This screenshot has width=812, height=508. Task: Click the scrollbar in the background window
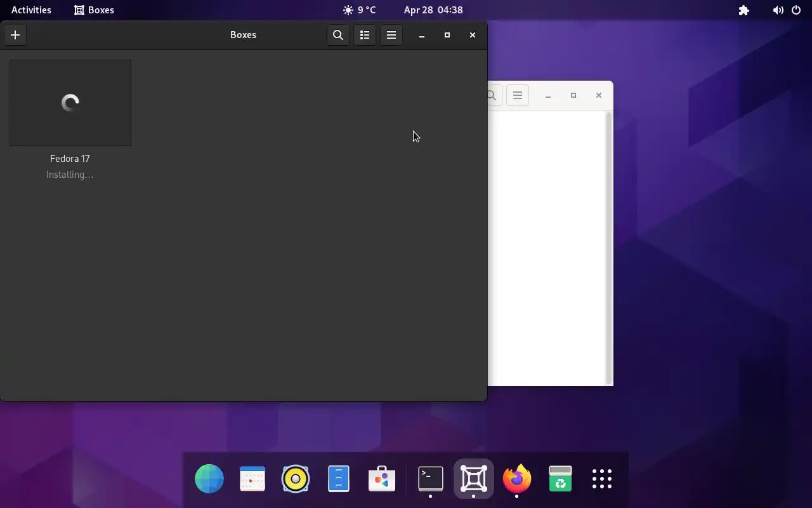pos(609,248)
